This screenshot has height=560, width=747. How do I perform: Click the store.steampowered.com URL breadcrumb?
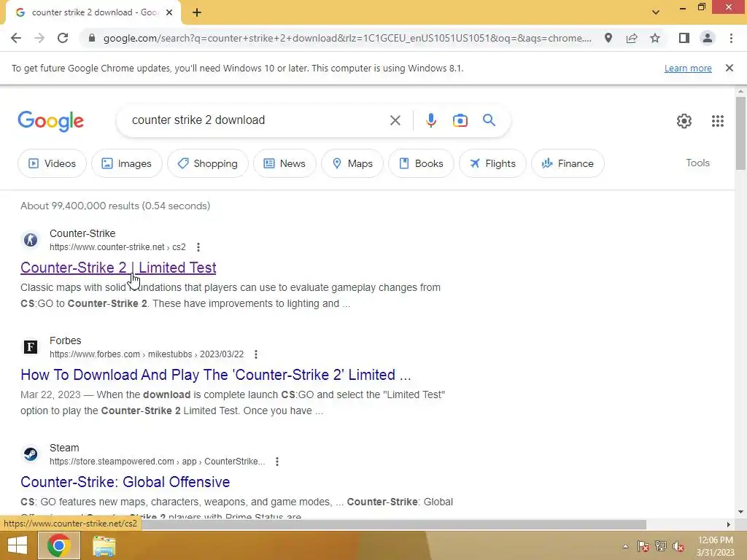(x=158, y=462)
